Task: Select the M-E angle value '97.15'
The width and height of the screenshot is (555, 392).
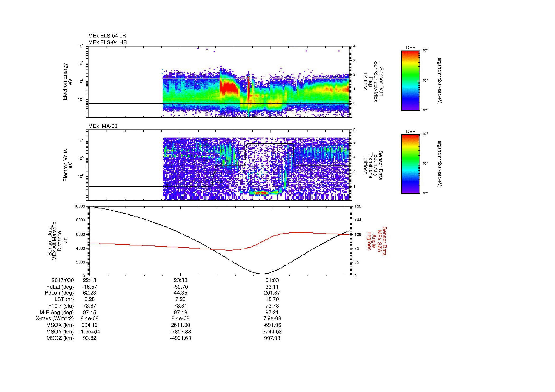Action: coord(89,312)
